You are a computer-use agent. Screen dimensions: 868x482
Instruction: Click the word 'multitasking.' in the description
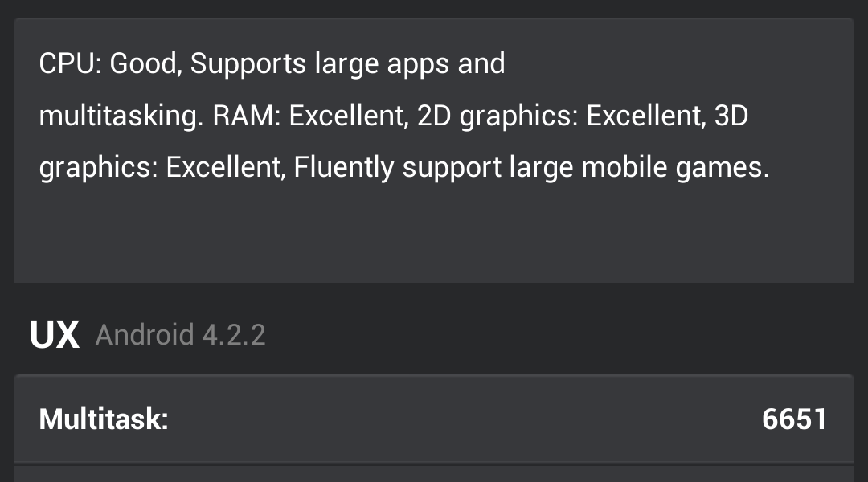[121, 116]
